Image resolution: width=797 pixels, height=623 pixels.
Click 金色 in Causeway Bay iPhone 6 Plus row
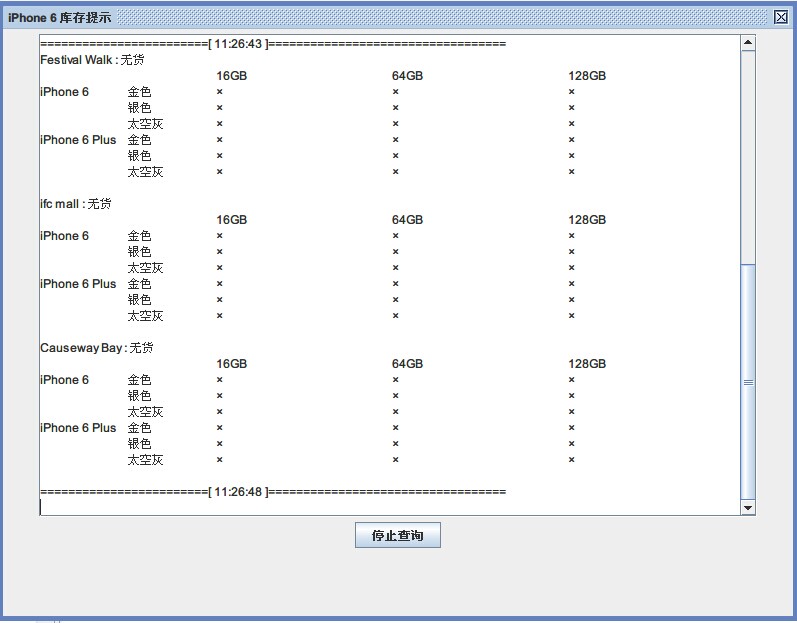point(139,428)
